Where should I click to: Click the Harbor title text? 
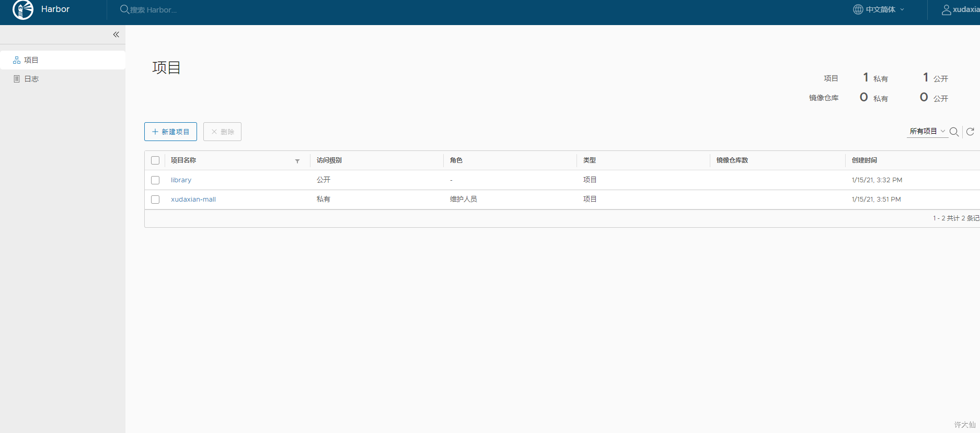tap(55, 9)
